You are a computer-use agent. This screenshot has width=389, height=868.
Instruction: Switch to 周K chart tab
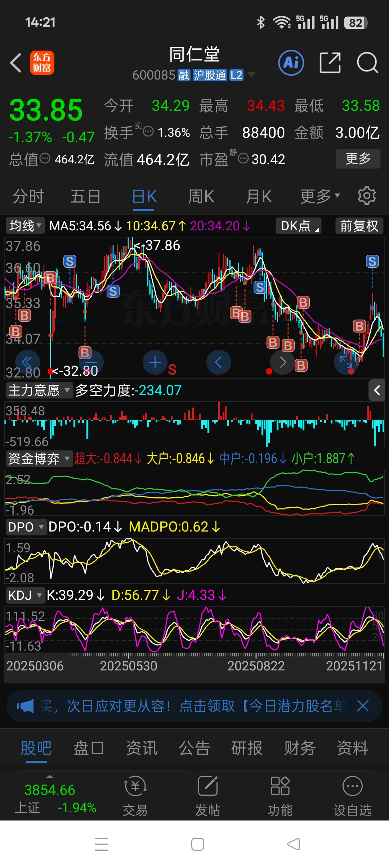click(x=201, y=196)
